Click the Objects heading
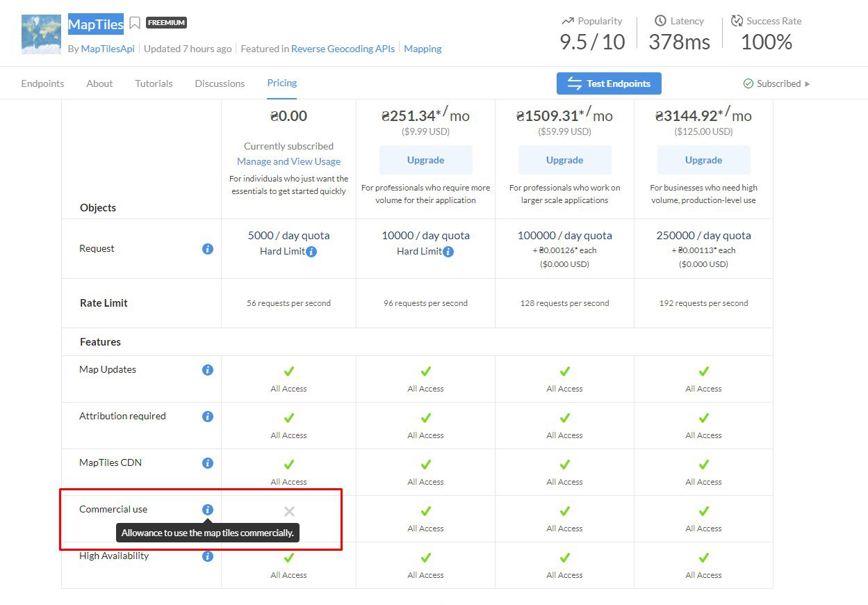Screen dimensions: 868x605 (x=98, y=208)
